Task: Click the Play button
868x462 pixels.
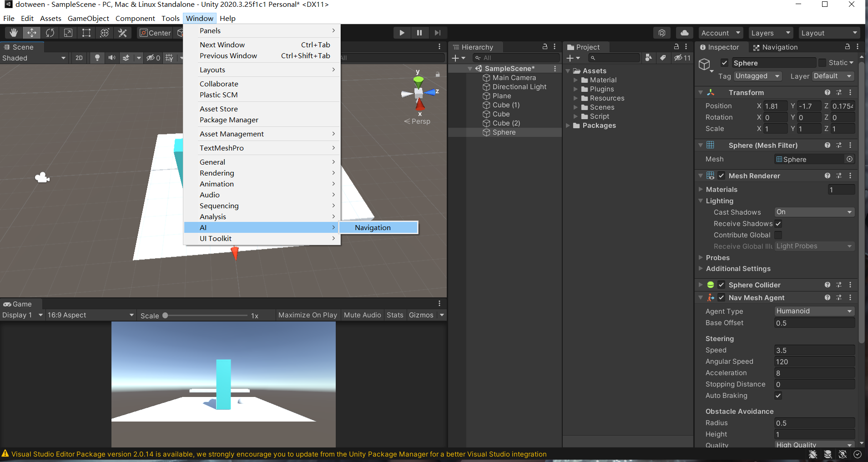Action: click(402, 33)
